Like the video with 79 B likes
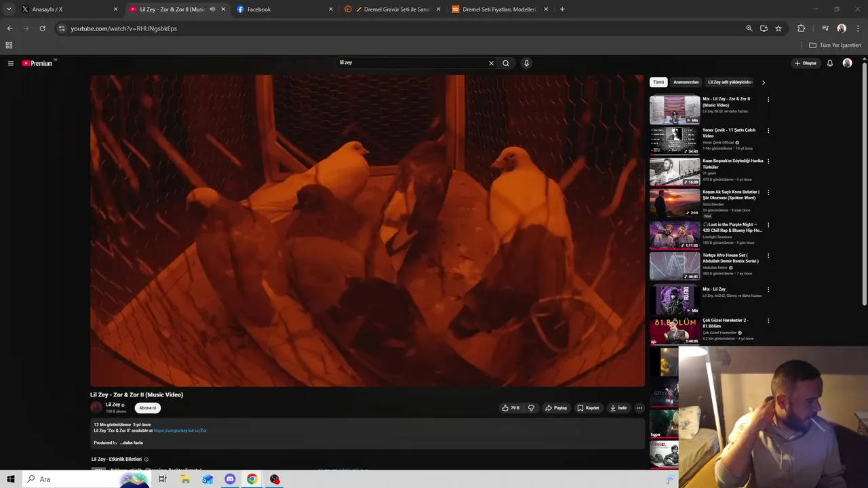868x488 pixels. 511,408
